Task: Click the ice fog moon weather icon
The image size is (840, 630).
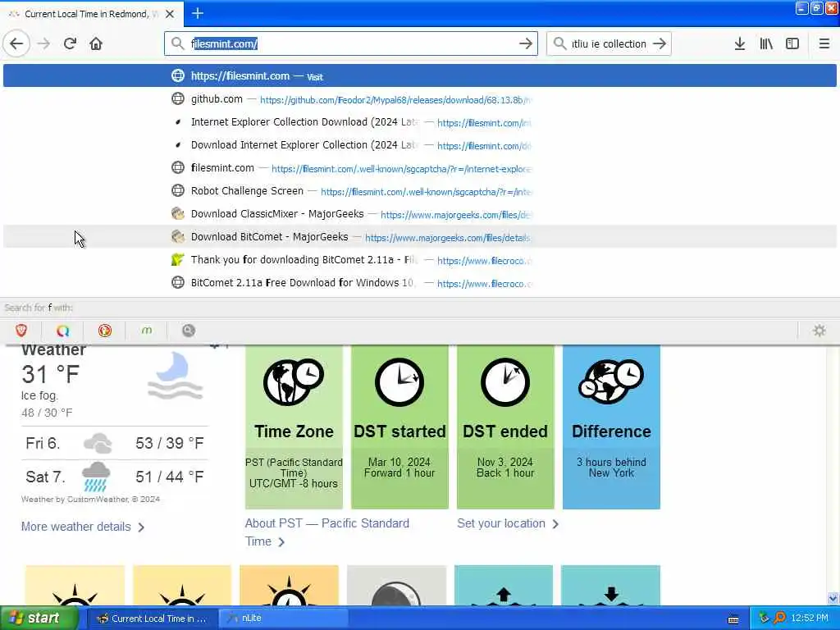Action: pos(176,376)
